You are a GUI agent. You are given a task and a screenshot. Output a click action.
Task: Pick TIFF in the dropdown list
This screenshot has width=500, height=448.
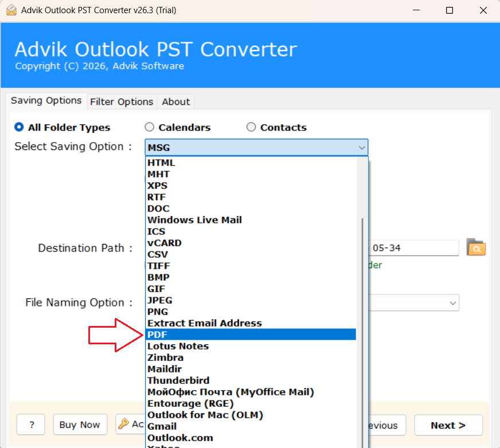tap(251, 266)
